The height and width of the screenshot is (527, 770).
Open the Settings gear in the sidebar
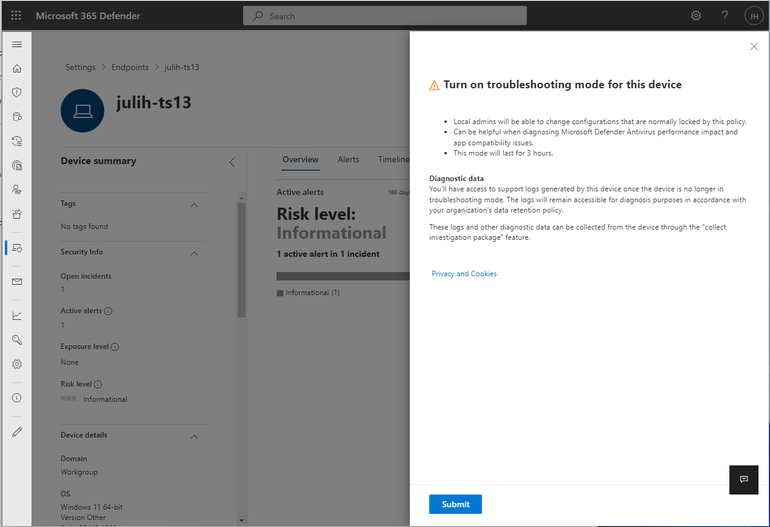[17, 364]
